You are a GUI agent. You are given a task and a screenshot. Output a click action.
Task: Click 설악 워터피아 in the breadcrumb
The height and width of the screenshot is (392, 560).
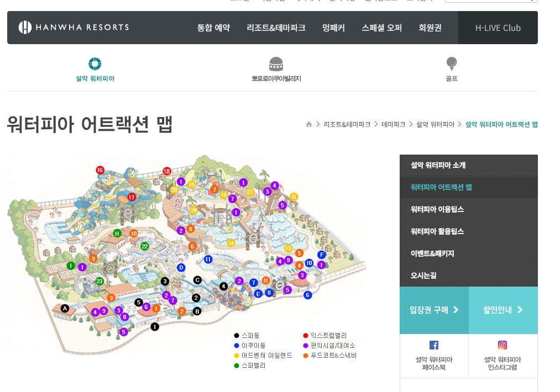[436, 124]
